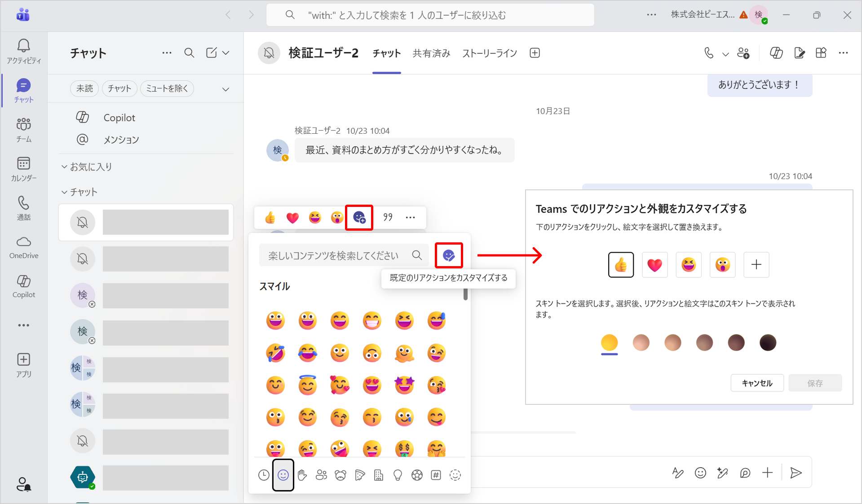Screen dimensions: 862x504
Task: Expand the chat filter chevron
Action: 225,89
